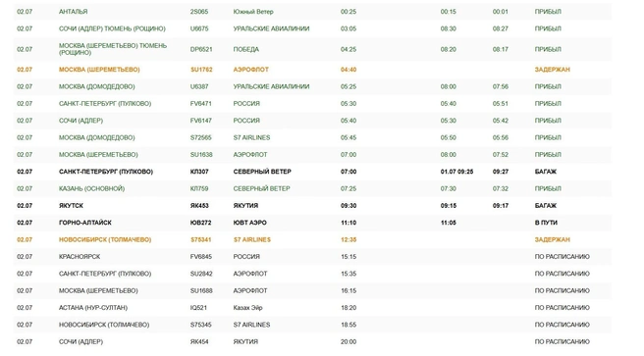The height and width of the screenshot is (356, 644).
Task: Click flight number S75345
Action: (x=201, y=325)
